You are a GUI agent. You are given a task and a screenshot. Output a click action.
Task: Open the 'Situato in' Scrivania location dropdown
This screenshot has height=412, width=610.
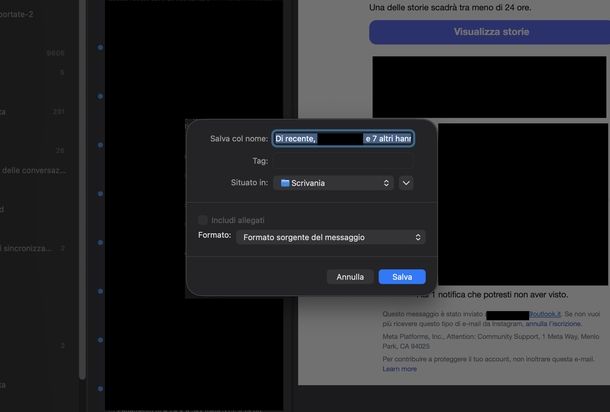point(333,183)
